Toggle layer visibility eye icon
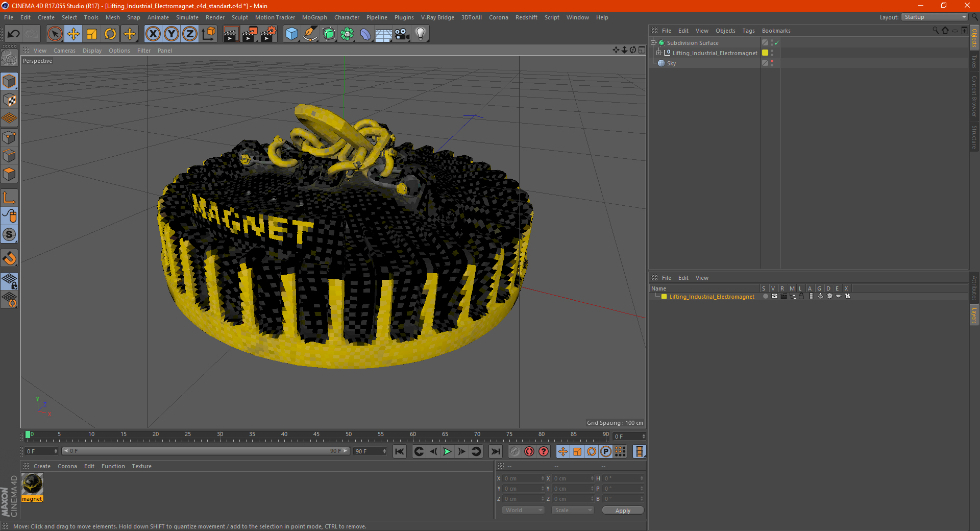The height and width of the screenshot is (531, 980). pyautogui.click(x=774, y=296)
